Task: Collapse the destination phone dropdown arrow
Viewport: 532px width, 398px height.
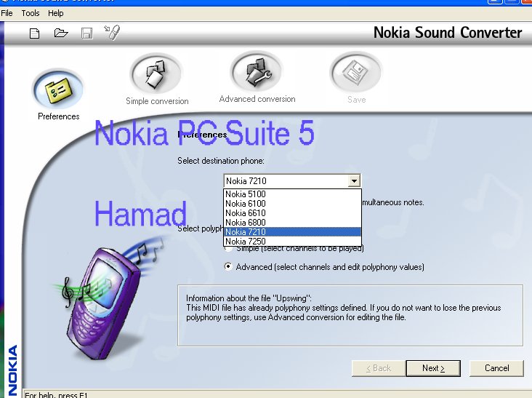Action: click(x=354, y=181)
